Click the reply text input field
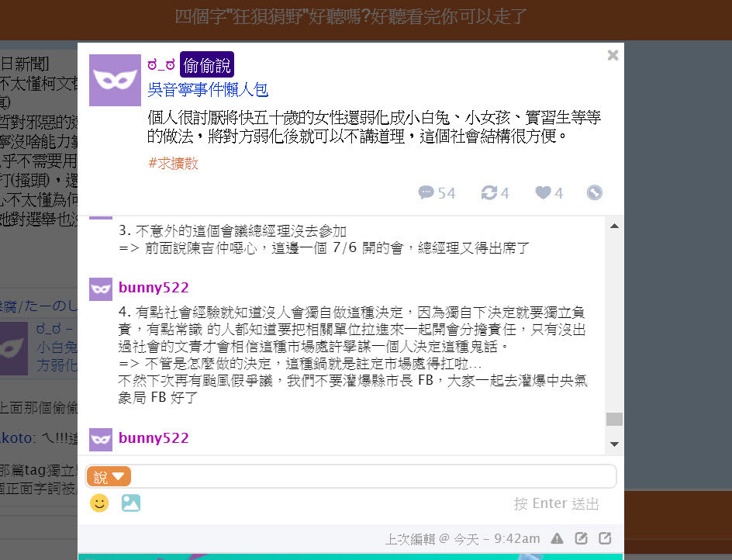 coord(372,477)
